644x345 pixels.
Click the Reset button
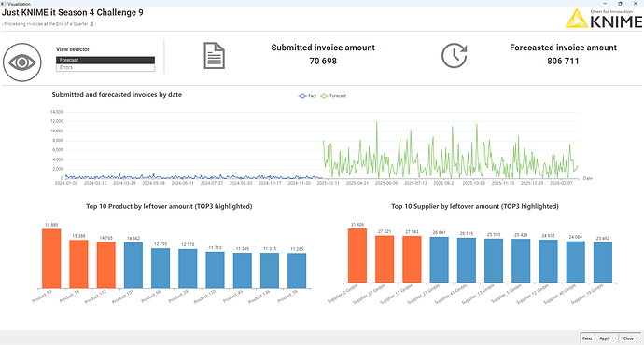(587, 338)
